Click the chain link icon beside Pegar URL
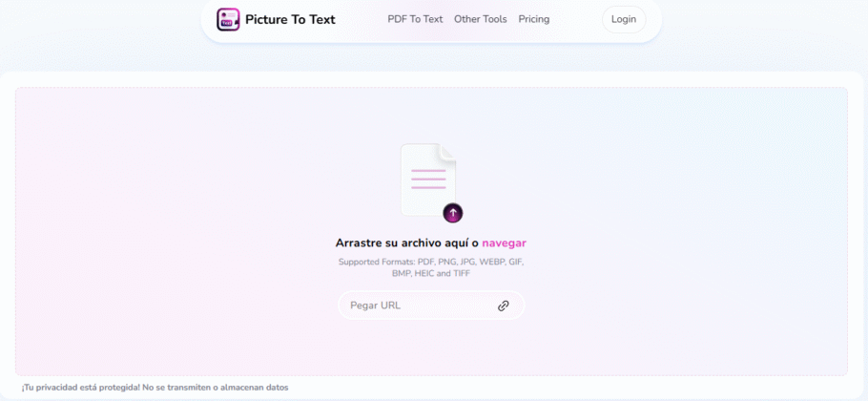This screenshot has height=401, width=868. pyautogui.click(x=504, y=306)
